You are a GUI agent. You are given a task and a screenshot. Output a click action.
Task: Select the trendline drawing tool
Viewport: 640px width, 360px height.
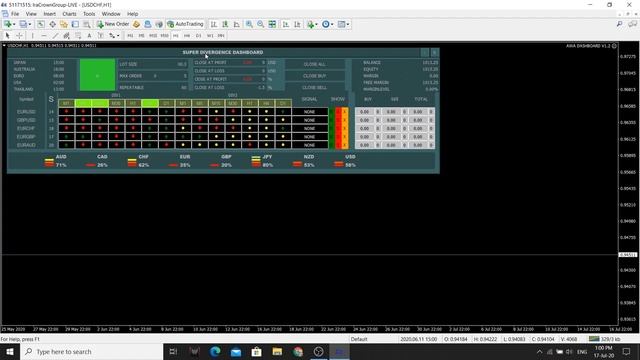click(55, 36)
